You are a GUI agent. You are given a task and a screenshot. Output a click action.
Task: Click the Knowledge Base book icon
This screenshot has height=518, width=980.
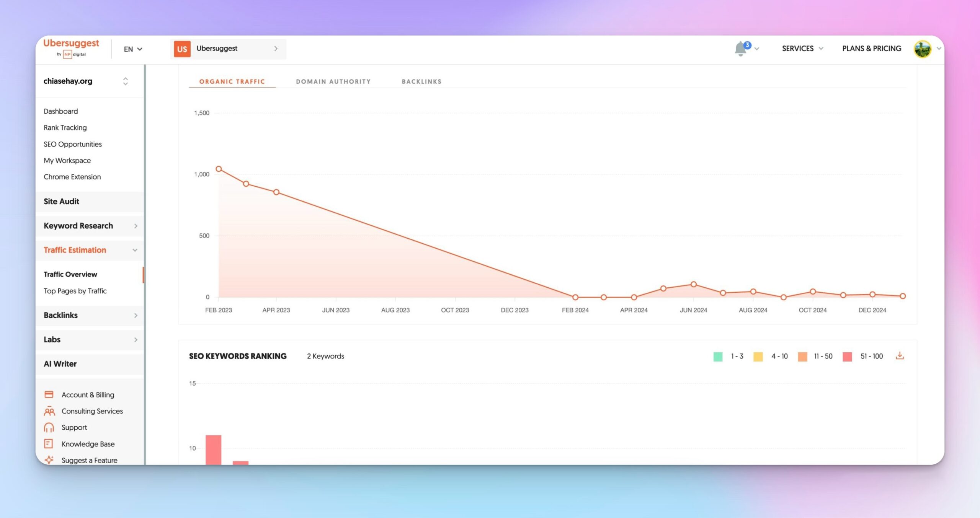click(x=48, y=443)
